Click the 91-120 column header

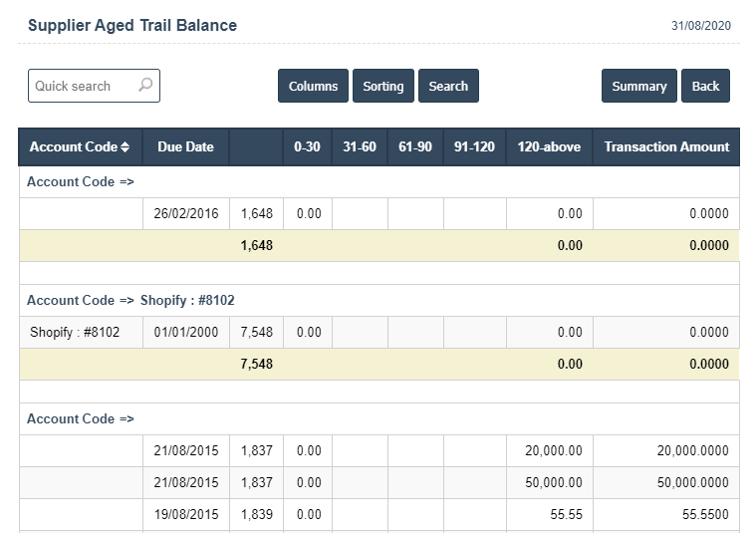click(x=474, y=146)
